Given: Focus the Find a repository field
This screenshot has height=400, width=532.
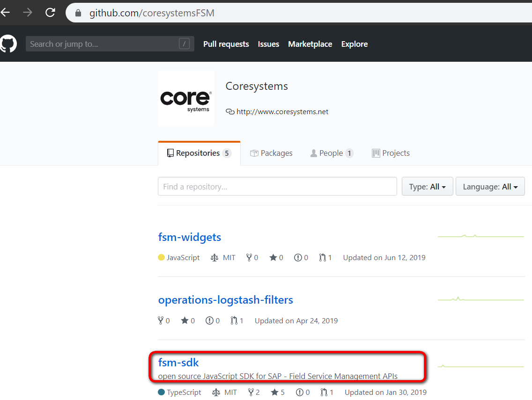Looking at the screenshot, I should 277,187.
